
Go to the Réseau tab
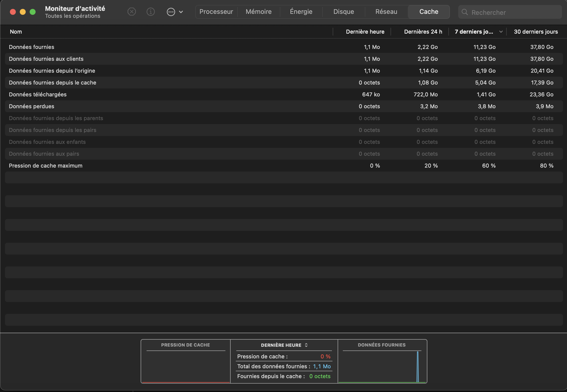pyautogui.click(x=386, y=12)
